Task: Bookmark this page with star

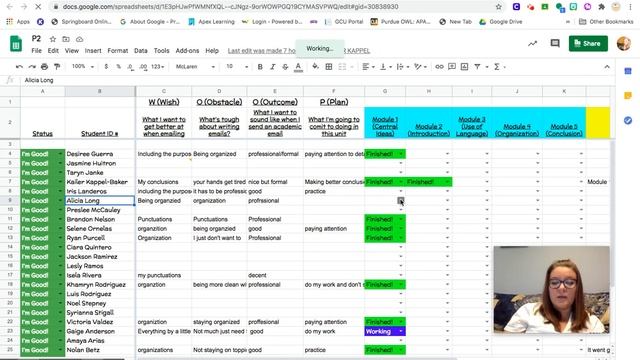Action: point(498,7)
